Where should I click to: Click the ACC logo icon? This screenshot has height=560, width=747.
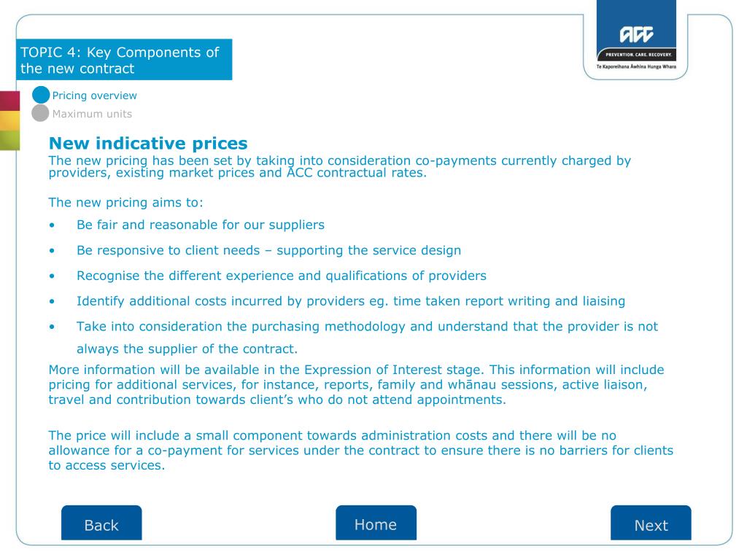(x=636, y=34)
